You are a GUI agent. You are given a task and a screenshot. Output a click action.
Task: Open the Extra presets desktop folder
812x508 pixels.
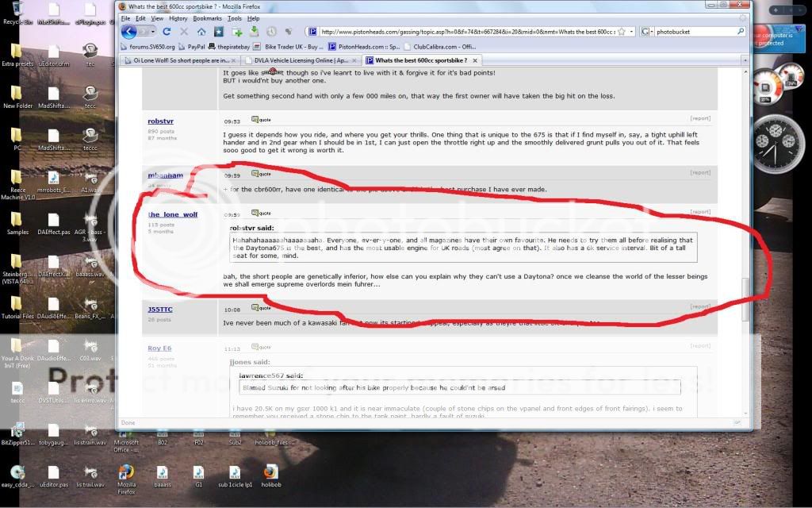pyautogui.click(x=17, y=55)
